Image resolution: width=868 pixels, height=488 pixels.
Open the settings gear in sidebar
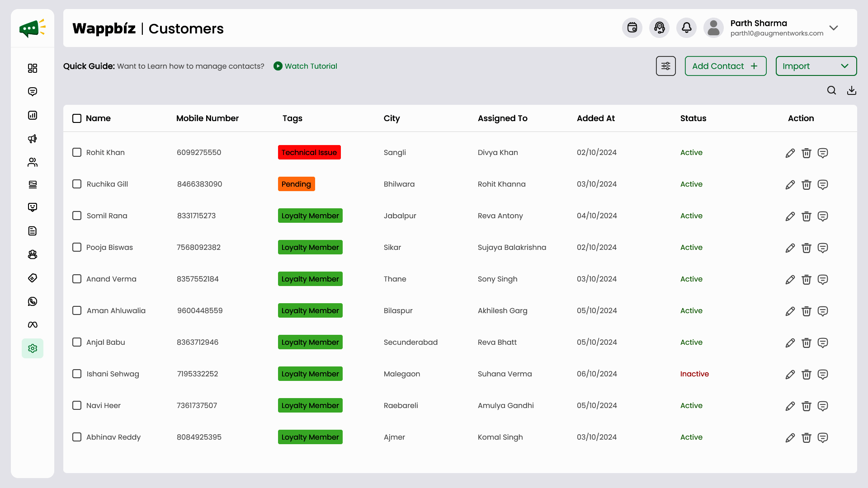click(x=33, y=348)
